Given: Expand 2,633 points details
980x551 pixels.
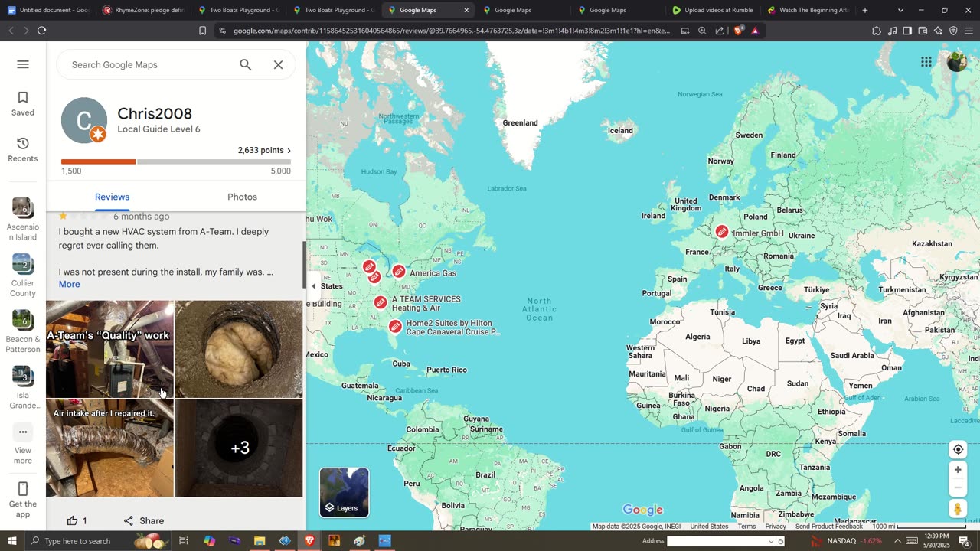Looking at the screenshot, I should pyautogui.click(x=264, y=151).
